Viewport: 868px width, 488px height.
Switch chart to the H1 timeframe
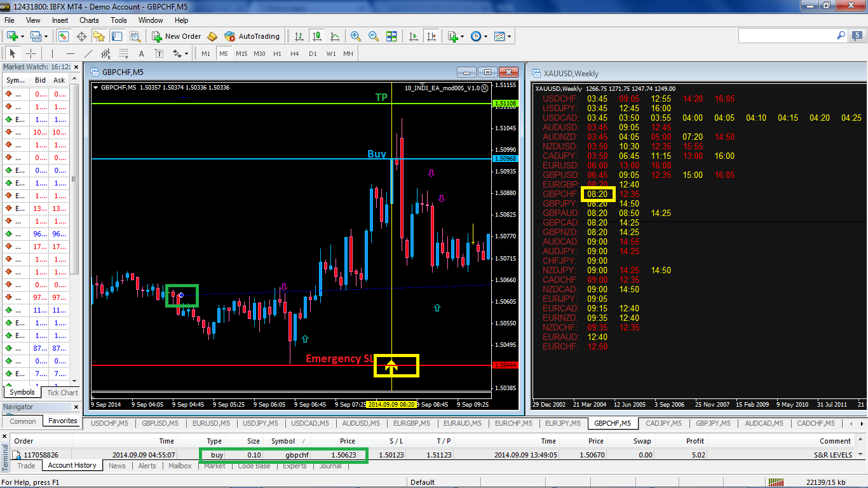277,54
